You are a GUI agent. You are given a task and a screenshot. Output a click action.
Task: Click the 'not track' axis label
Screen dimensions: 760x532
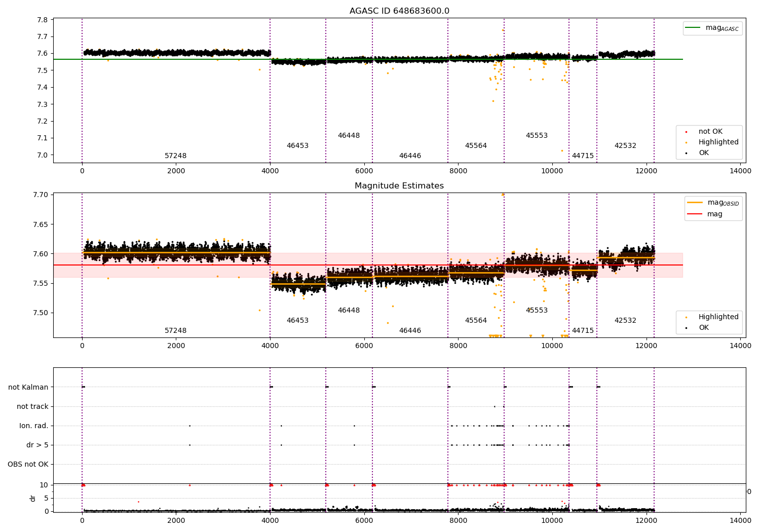click(x=32, y=407)
